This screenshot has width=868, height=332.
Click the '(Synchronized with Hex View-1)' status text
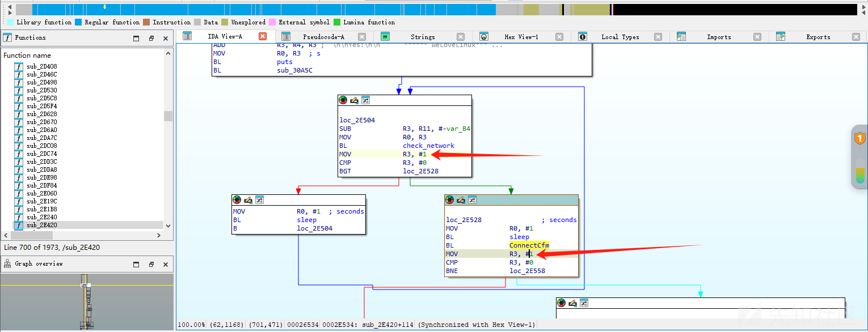click(x=477, y=325)
